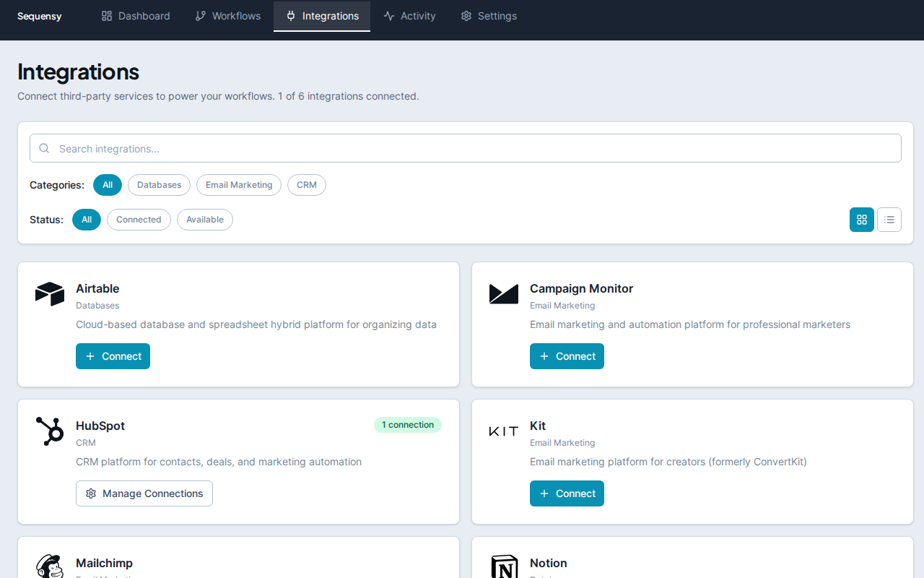The image size is (924, 578).
Task: Click the Campaign Monitor logo
Action: (504, 294)
